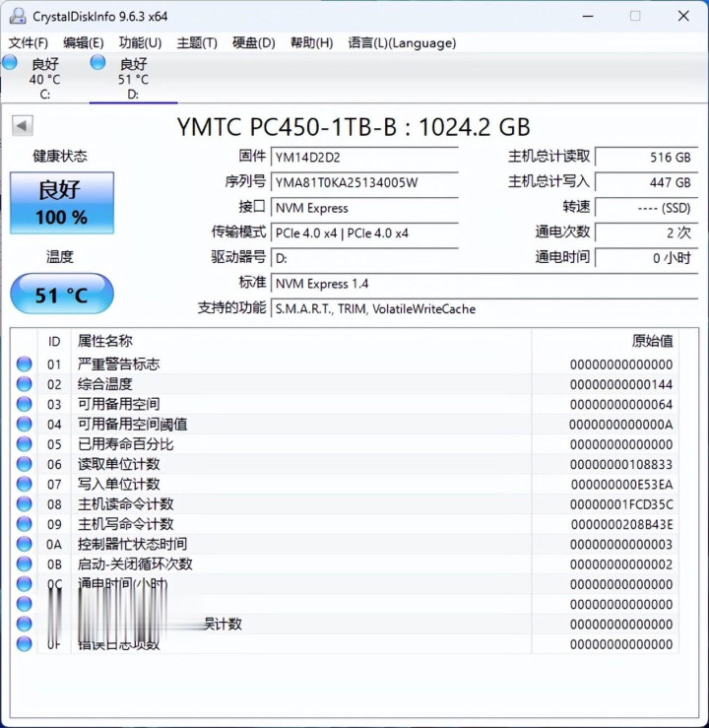Click the status icon for 综合温度
The height and width of the screenshot is (728, 709).
point(25,384)
